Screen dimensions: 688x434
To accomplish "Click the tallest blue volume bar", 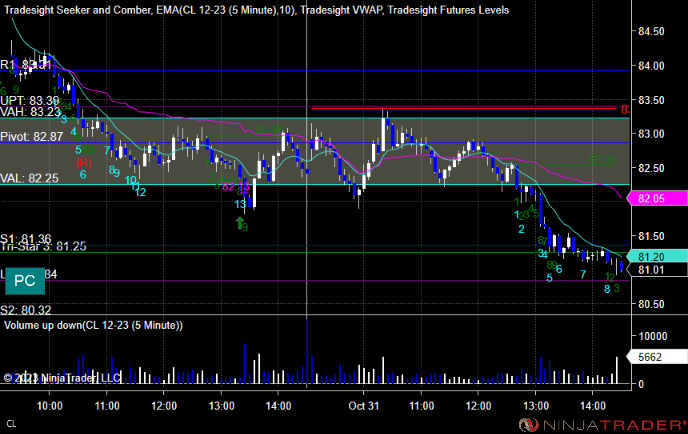I will pos(307,352).
